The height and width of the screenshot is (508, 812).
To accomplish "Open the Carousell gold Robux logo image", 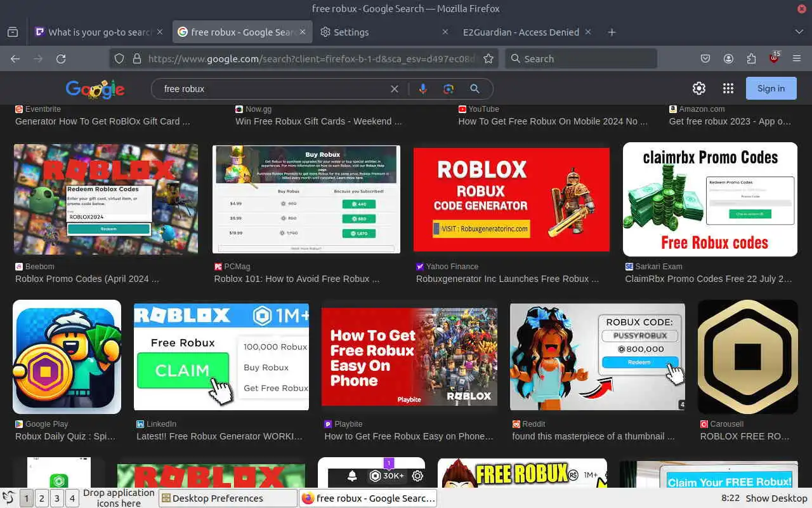I will pos(748,357).
